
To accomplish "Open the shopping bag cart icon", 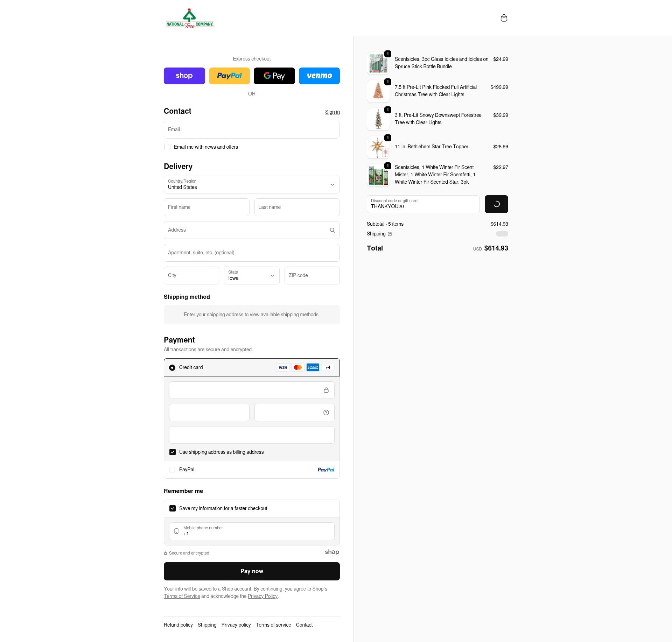I will pyautogui.click(x=504, y=18).
